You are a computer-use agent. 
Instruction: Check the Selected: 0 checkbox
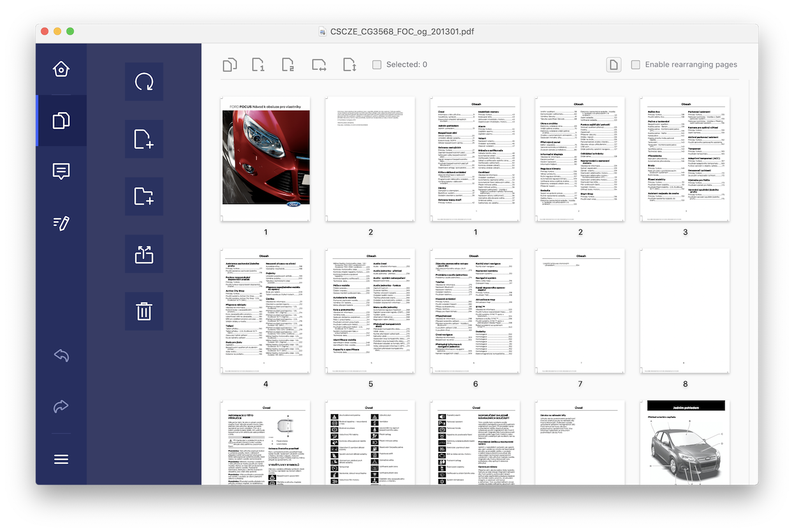(x=377, y=64)
